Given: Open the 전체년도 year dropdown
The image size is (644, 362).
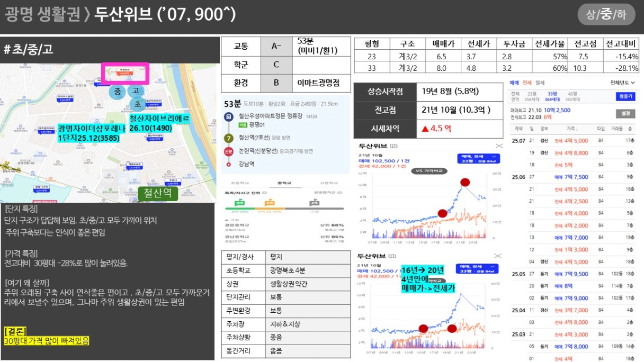Looking at the screenshot, I should [x=622, y=83].
